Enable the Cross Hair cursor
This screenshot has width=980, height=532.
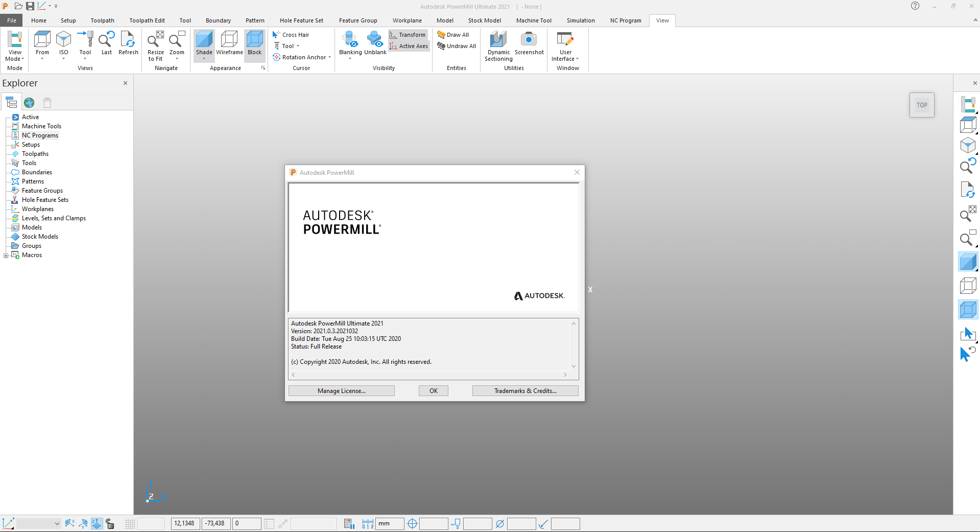pyautogui.click(x=291, y=35)
